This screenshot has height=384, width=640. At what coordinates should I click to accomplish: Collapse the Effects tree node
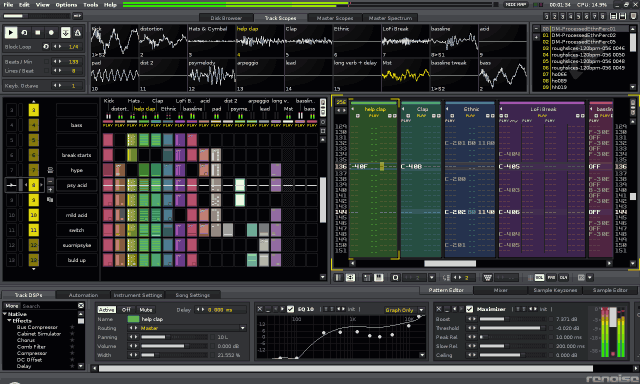[9, 321]
